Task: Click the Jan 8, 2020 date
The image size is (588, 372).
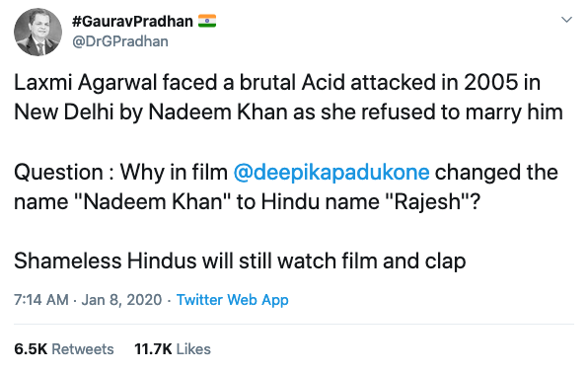Action: [x=121, y=300]
